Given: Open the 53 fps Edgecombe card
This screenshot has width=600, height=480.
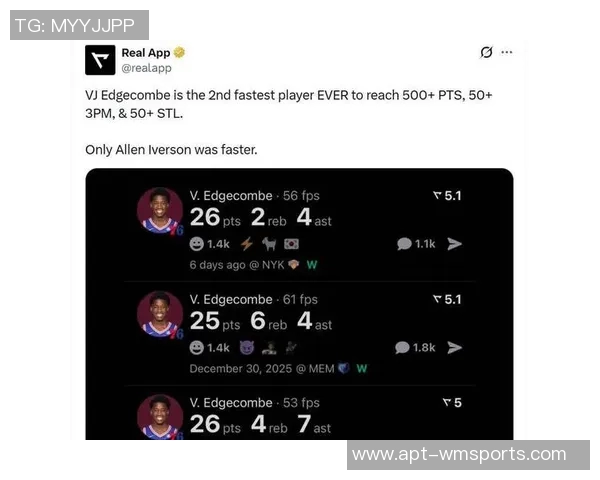Looking at the screenshot, I should 299,415.
